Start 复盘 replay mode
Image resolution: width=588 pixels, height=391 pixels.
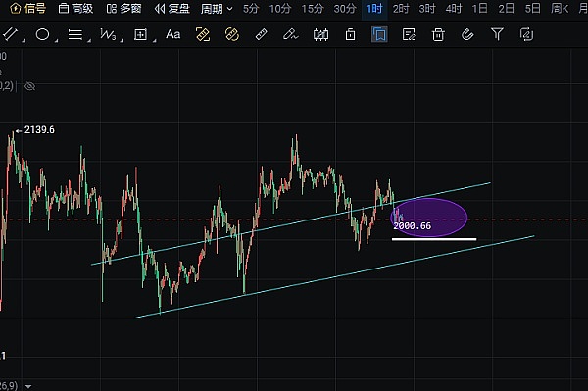coord(172,8)
